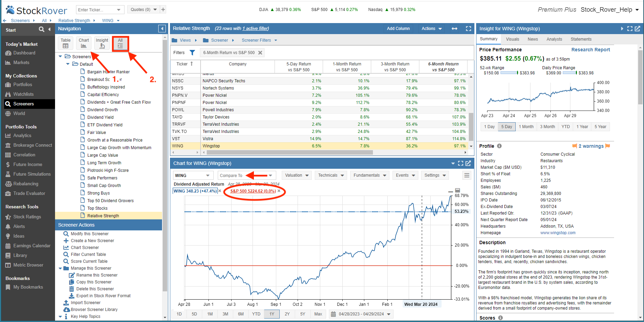Open the Research Report link

point(590,50)
